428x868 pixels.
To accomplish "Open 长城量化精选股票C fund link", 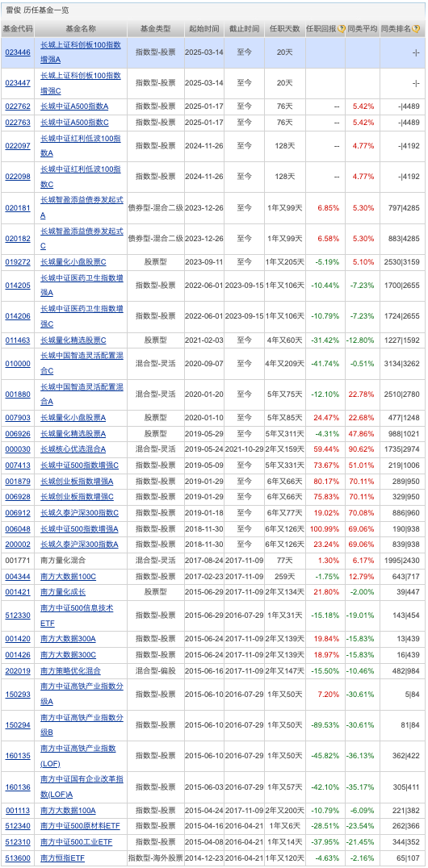I will (73, 340).
